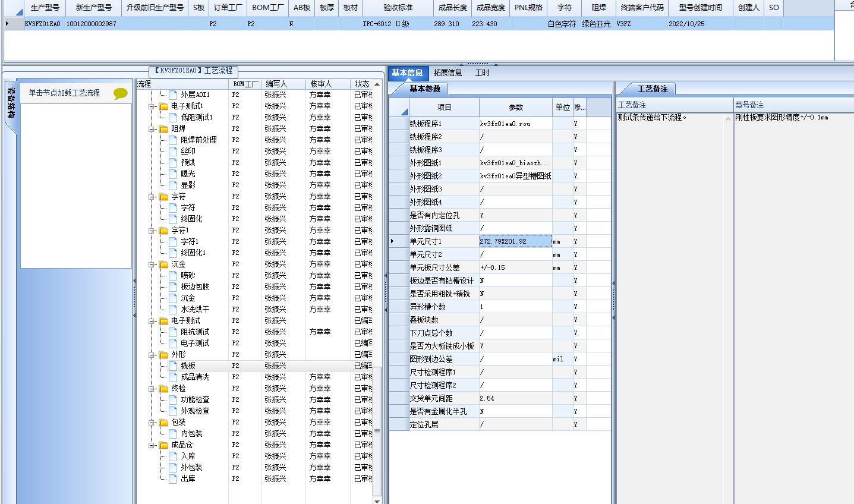Click the document icon beside 功能检查
The width and height of the screenshot is (854, 504).
[173, 399]
